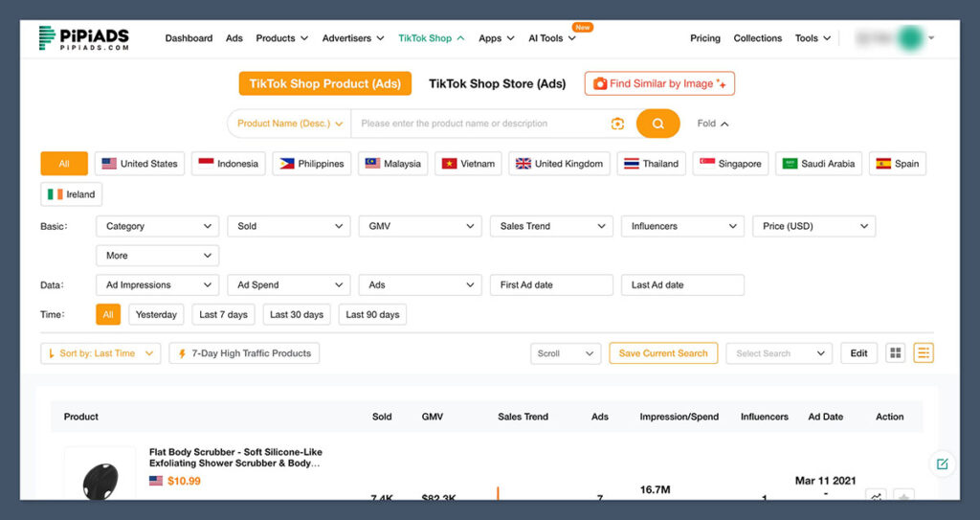The height and width of the screenshot is (520, 980).
Task: Filter by Thailand country
Action: pyautogui.click(x=651, y=164)
